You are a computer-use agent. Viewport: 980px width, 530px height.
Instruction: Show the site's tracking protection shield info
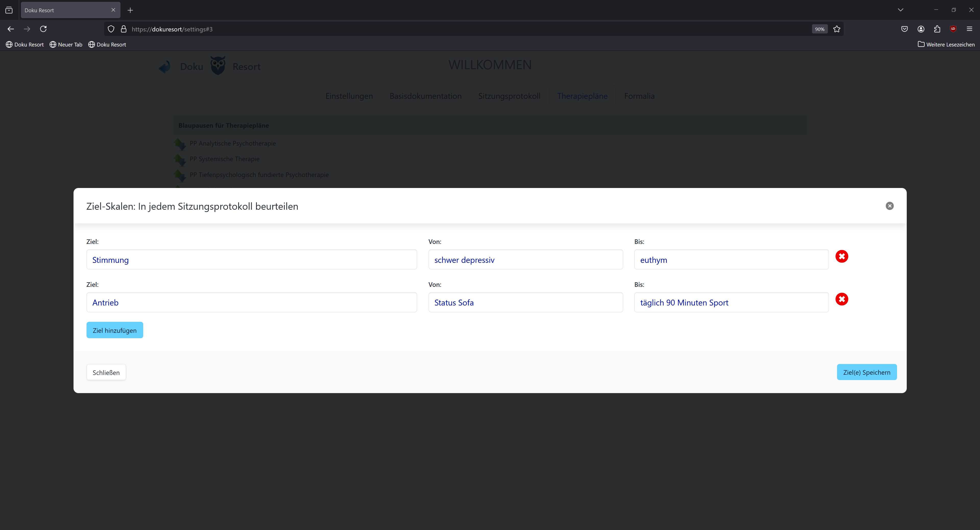(111, 29)
